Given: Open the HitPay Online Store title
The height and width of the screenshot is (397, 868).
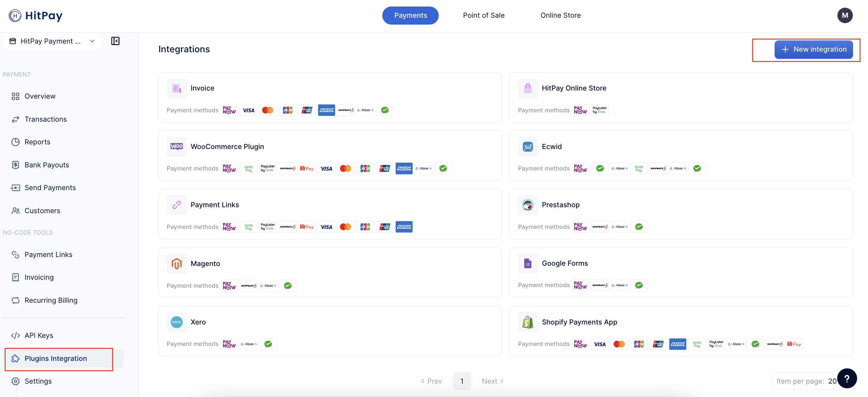Looking at the screenshot, I should (x=574, y=88).
